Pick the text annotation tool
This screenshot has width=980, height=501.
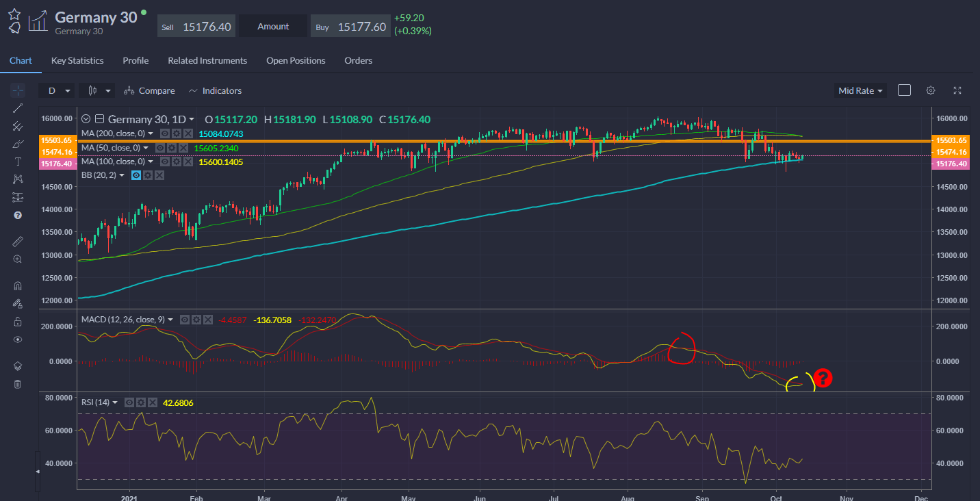click(18, 162)
